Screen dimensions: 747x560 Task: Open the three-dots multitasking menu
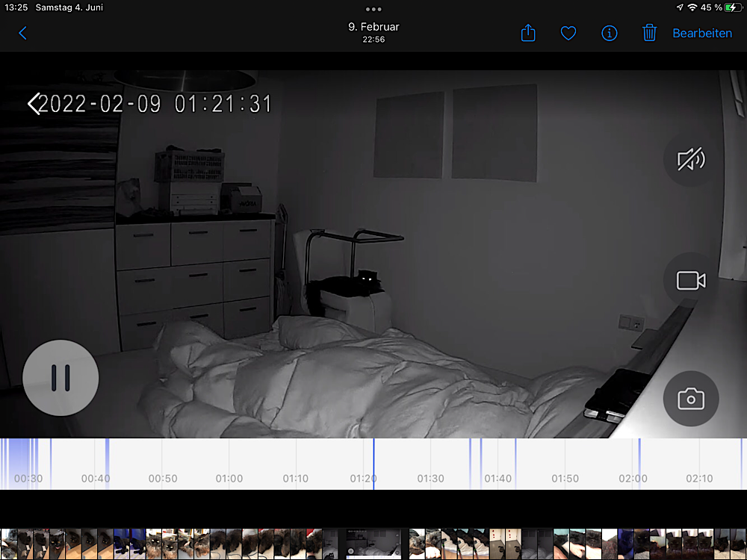(x=373, y=9)
